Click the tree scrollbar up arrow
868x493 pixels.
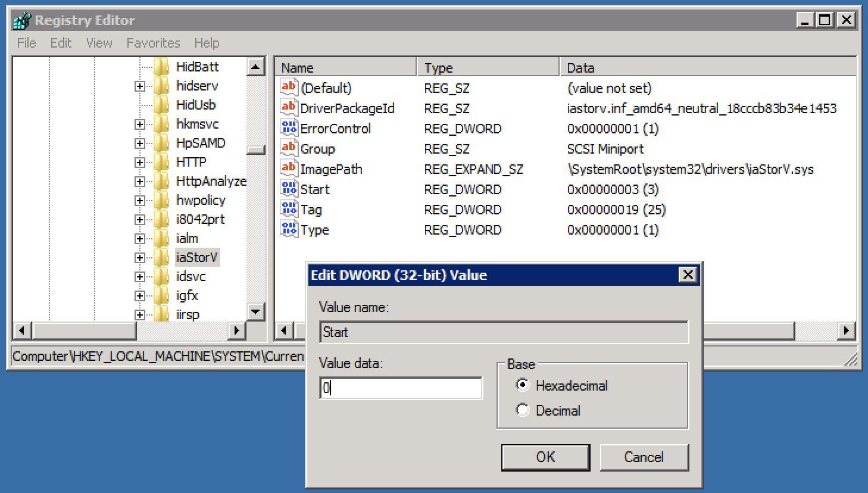click(x=256, y=67)
